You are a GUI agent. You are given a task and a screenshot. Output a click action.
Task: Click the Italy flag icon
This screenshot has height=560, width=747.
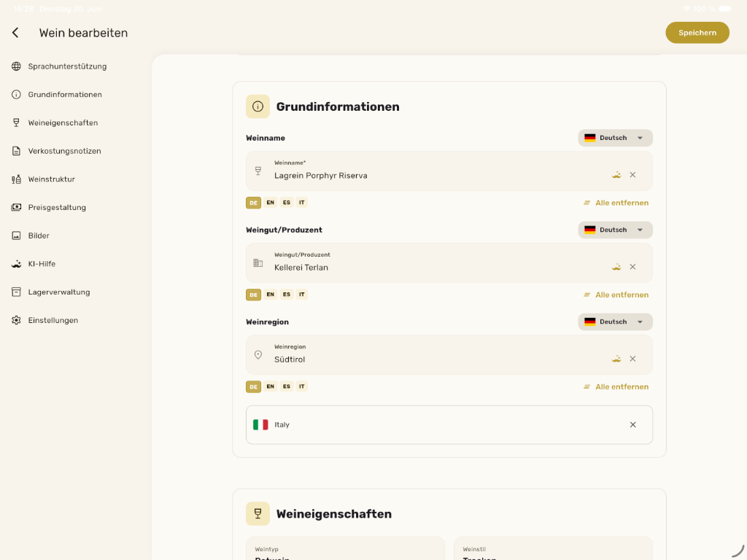(260, 425)
